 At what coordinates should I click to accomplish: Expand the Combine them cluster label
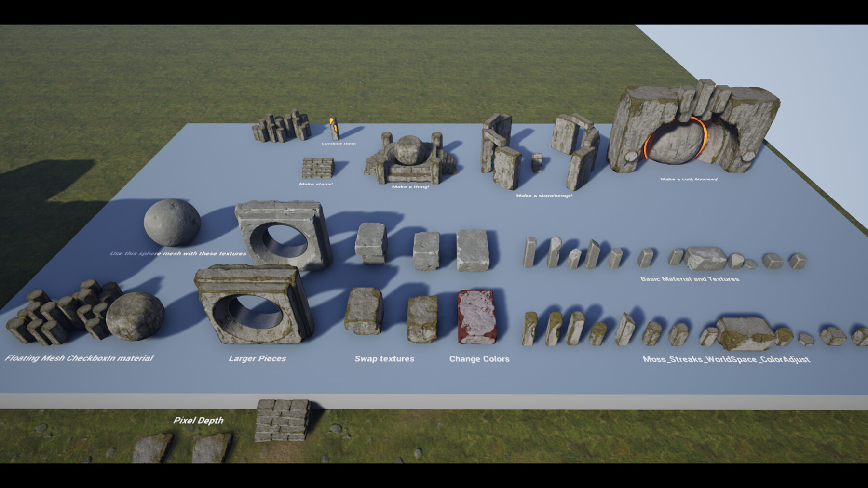[338, 143]
